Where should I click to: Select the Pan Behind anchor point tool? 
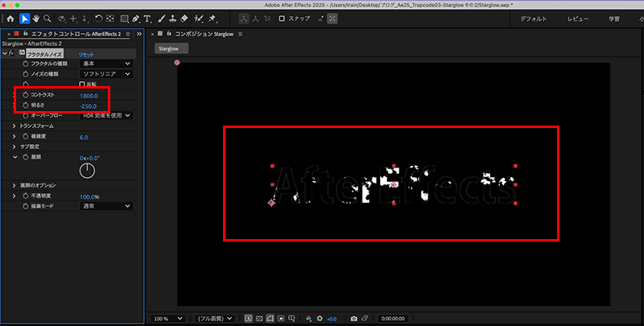tap(109, 19)
